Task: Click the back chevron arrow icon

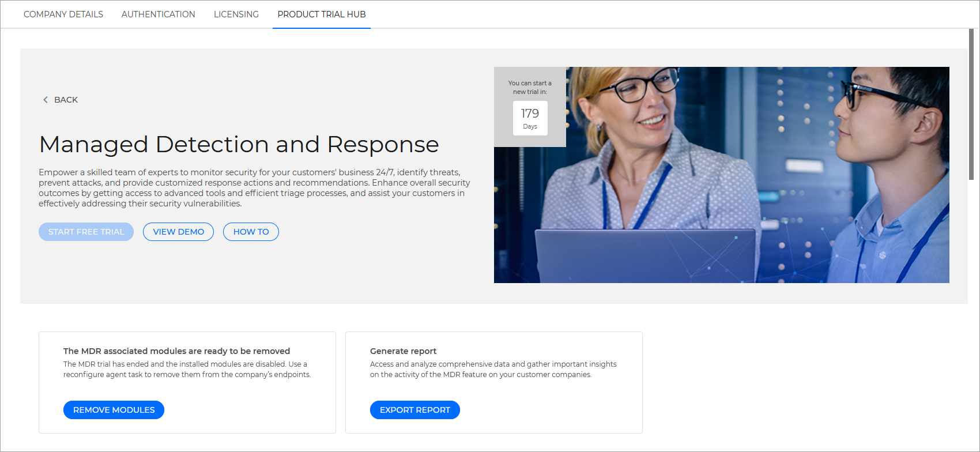Action: click(46, 100)
